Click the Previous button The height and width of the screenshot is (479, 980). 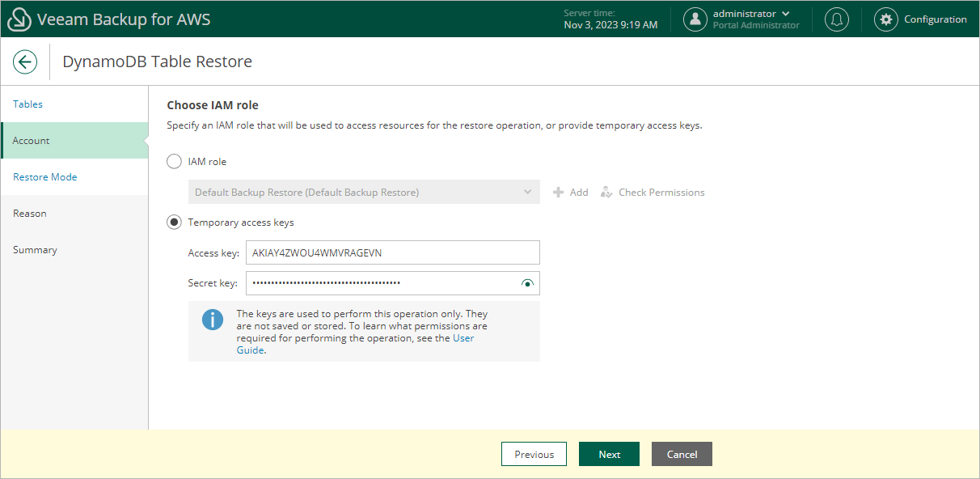pos(534,454)
